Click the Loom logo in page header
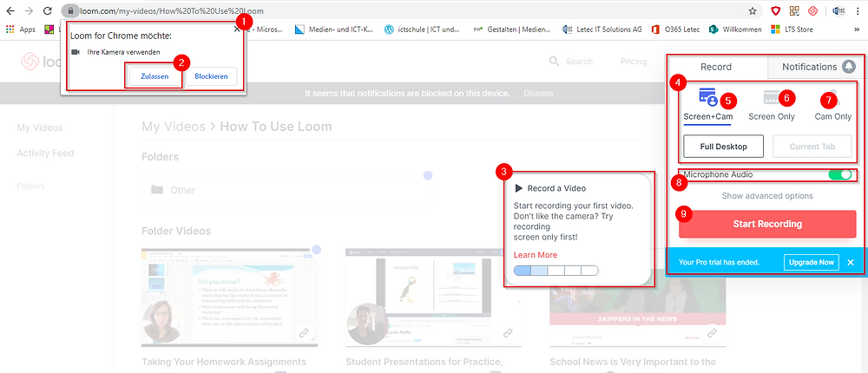Screen dimensions: 868x373 [x=40, y=62]
